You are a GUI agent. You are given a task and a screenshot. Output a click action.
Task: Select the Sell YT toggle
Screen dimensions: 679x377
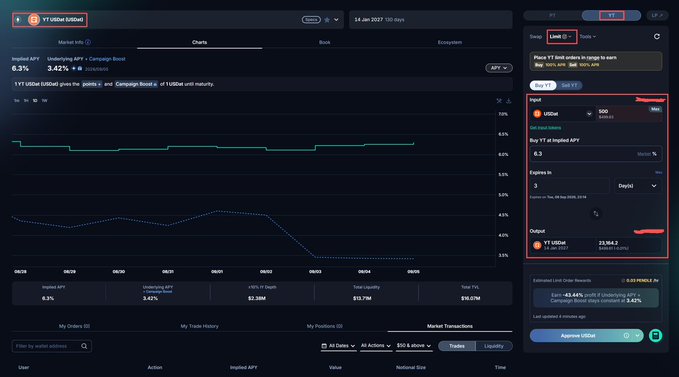(x=569, y=85)
